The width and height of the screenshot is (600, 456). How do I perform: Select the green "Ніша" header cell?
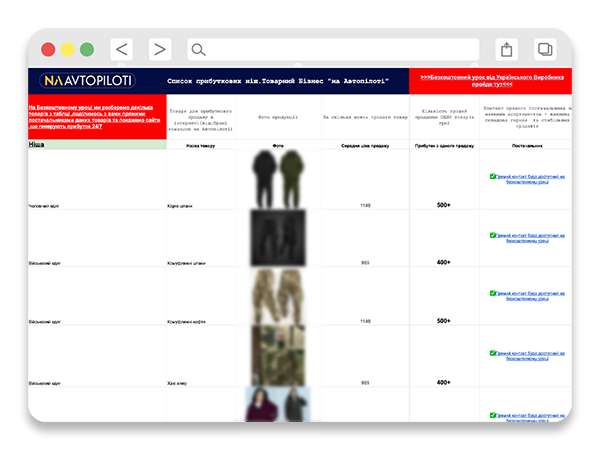[x=96, y=144]
